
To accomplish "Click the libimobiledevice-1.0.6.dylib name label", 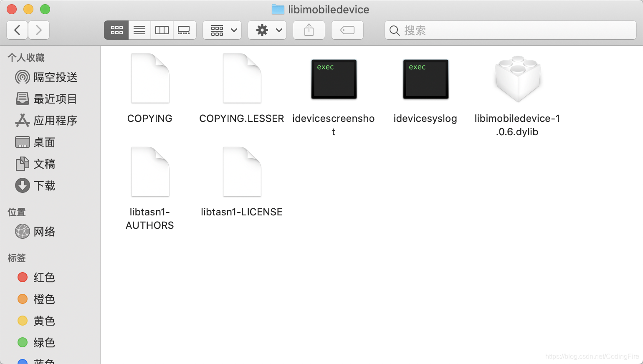I will [x=517, y=125].
